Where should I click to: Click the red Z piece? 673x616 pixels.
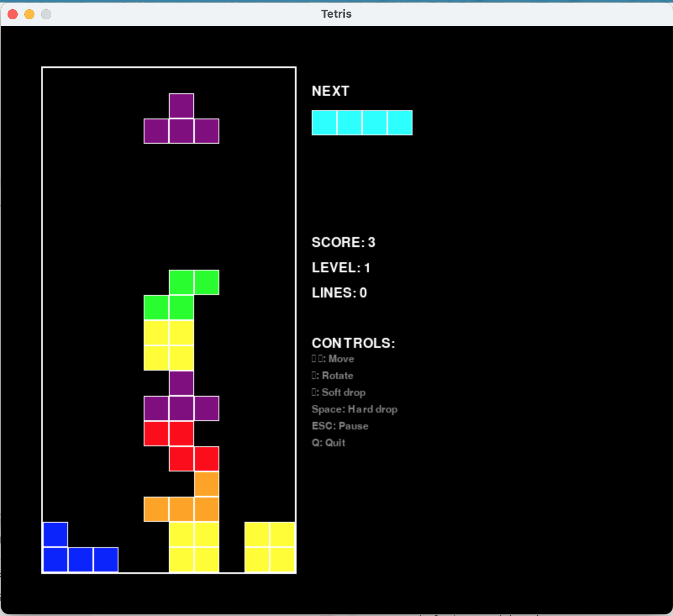click(181, 446)
